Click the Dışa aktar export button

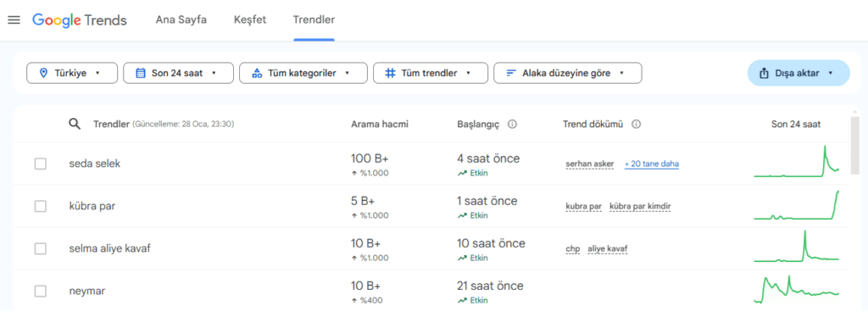pos(798,73)
